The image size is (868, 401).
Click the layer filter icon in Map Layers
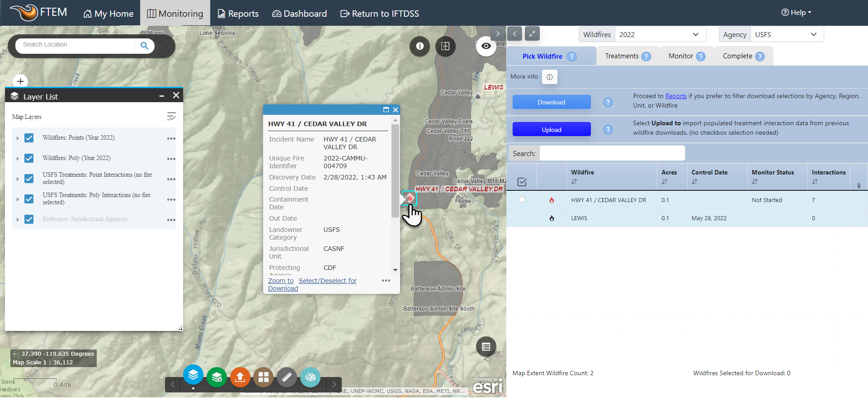coord(171,117)
